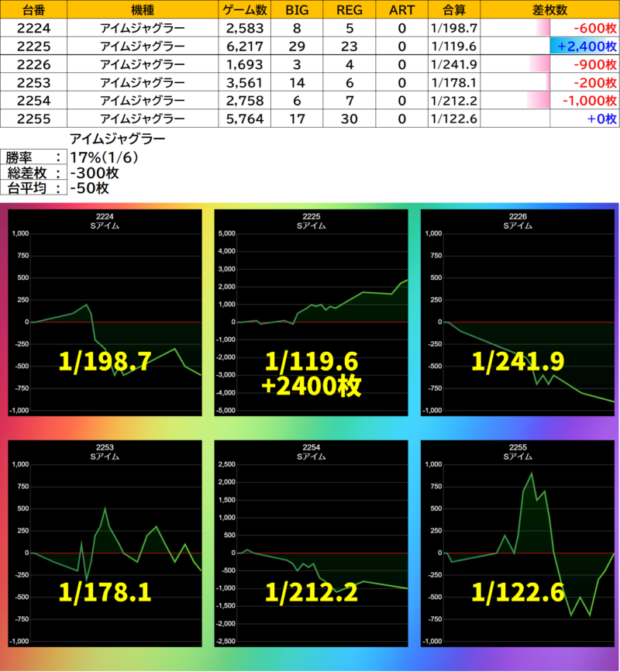Click table cell 1/122.6
This screenshot has height=672, width=620.
point(453,119)
